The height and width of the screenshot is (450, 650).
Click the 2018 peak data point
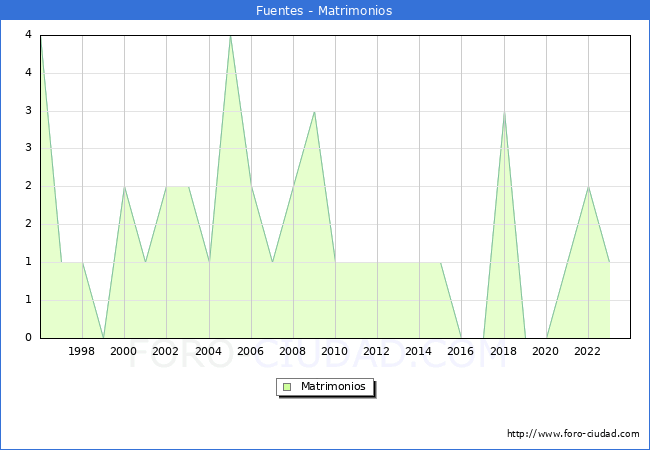(504, 112)
